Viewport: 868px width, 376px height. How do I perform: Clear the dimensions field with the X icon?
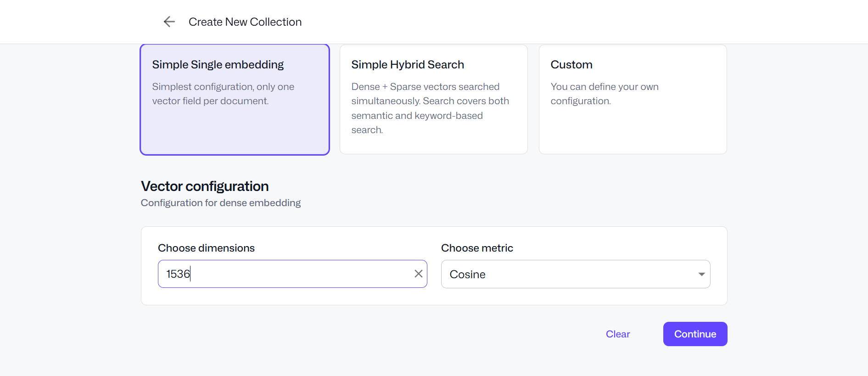418,274
